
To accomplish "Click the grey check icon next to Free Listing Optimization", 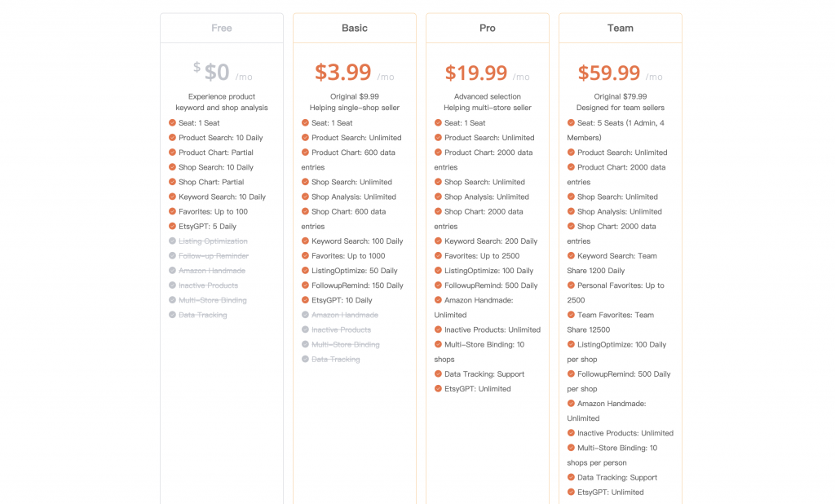I will (172, 241).
